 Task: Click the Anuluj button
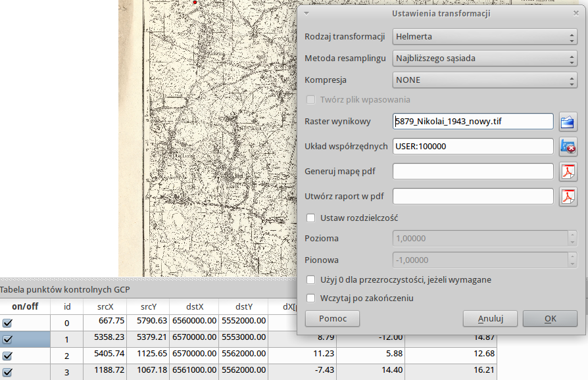click(x=490, y=319)
